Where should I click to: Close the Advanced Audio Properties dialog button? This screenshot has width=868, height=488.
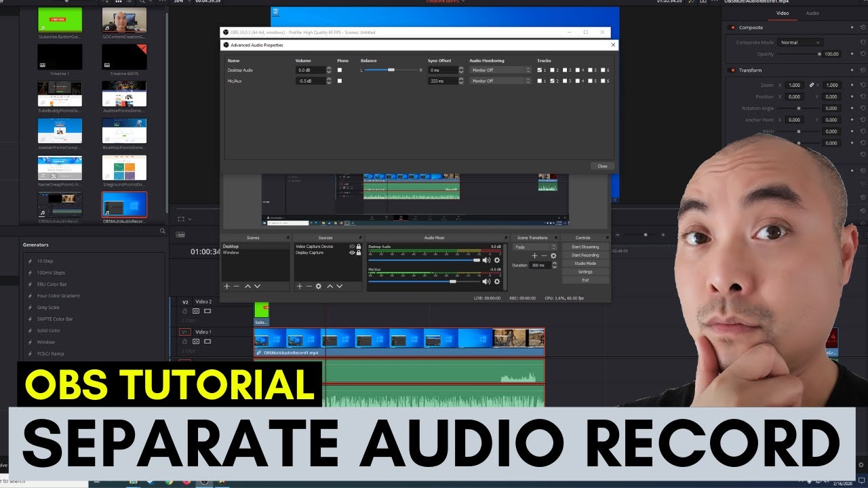coord(602,166)
